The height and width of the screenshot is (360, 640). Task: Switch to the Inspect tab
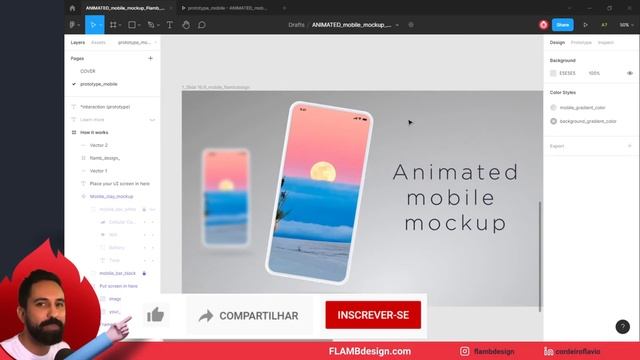[x=606, y=42]
